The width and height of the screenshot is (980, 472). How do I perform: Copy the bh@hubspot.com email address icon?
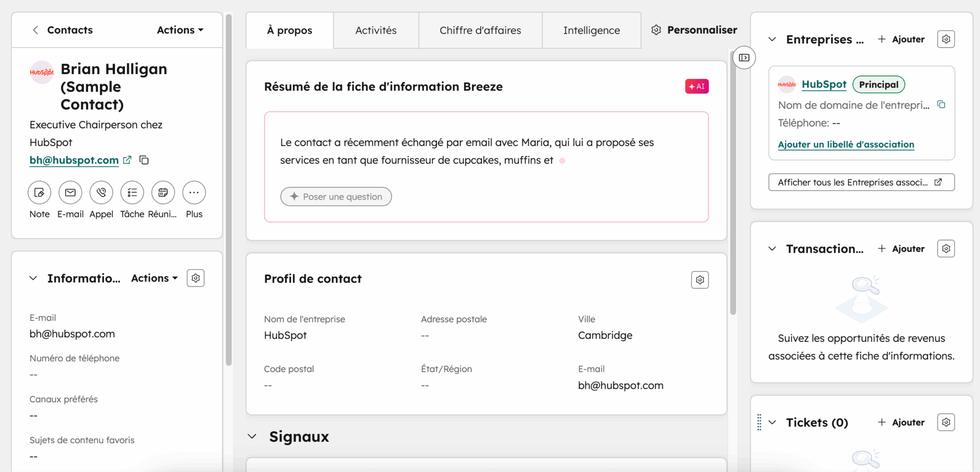point(144,160)
